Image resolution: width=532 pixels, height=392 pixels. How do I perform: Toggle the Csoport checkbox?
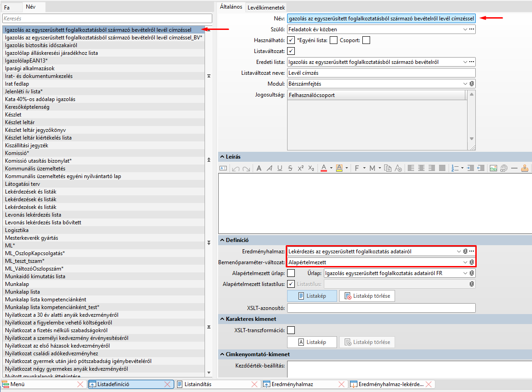pyautogui.click(x=366, y=40)
